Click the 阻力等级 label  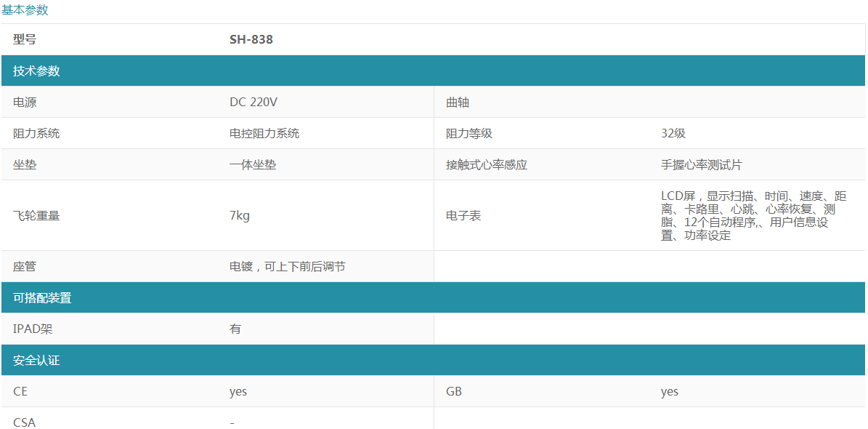pos(469,133)
